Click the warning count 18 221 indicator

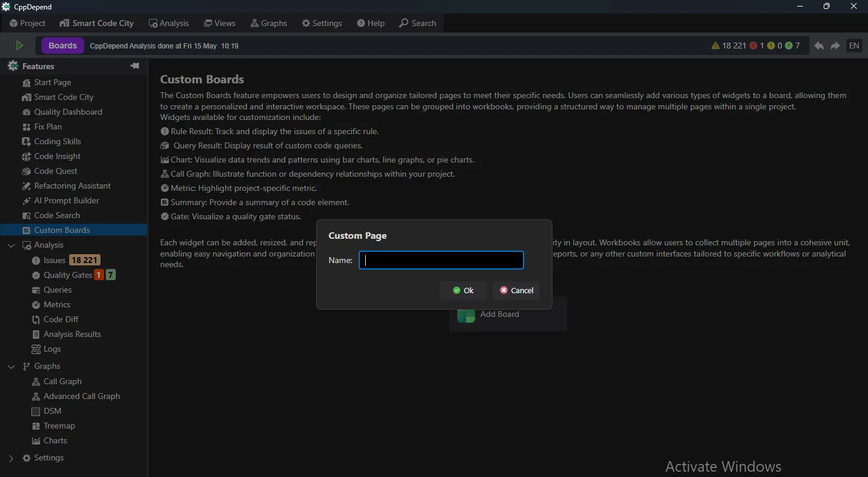[x=729, y=46]
